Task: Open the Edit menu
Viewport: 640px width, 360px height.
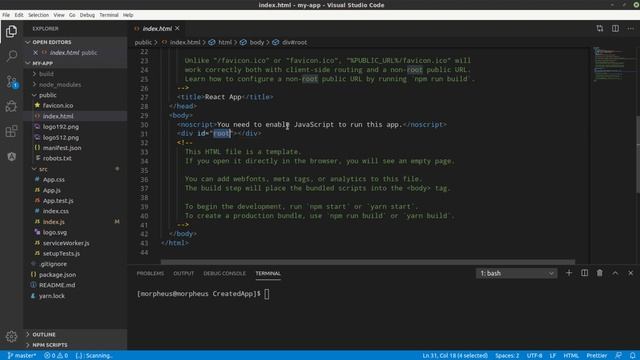Action: [x=19, y=15]
